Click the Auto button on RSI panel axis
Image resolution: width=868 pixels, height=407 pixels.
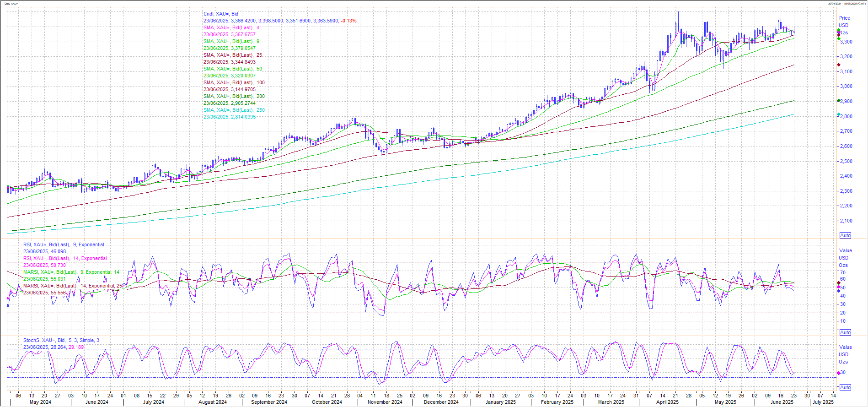coord(845,332)
